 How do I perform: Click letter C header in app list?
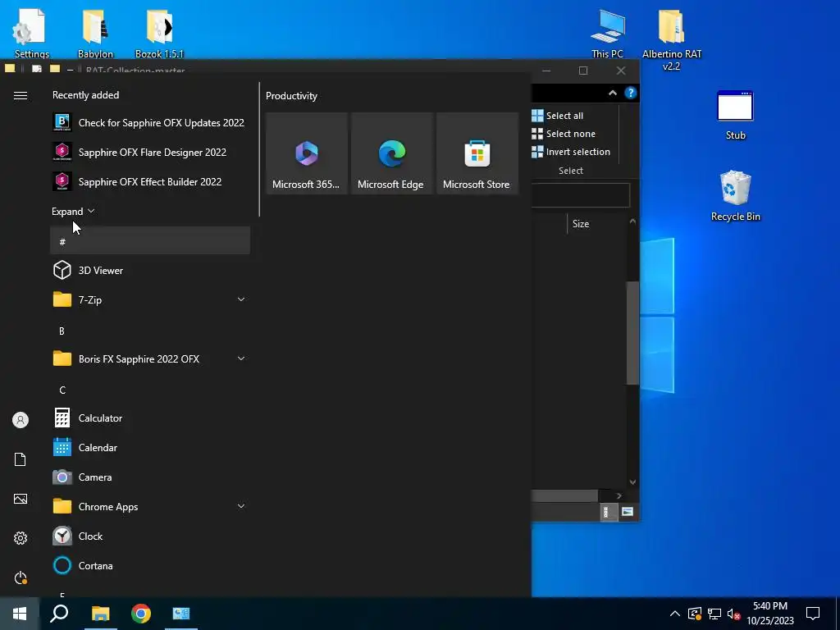62,390
